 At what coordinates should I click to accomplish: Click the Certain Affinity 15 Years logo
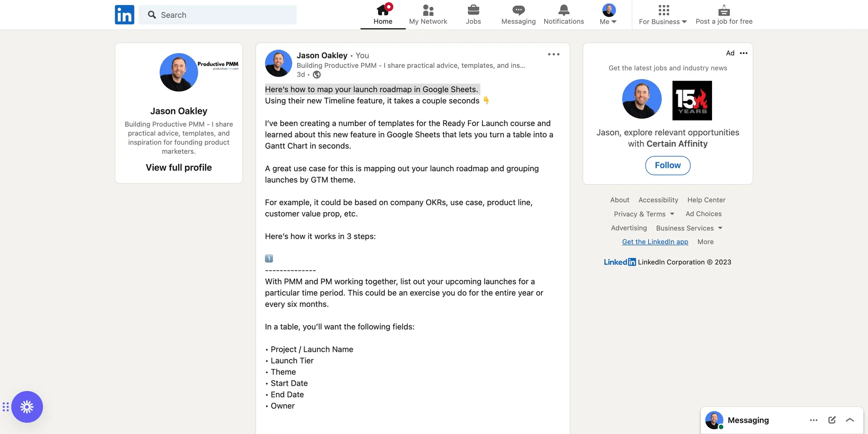(x=692, y=101)
